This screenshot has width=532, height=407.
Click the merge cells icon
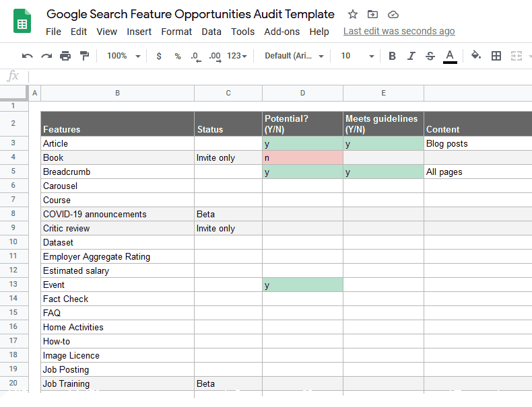pos(516,56)
